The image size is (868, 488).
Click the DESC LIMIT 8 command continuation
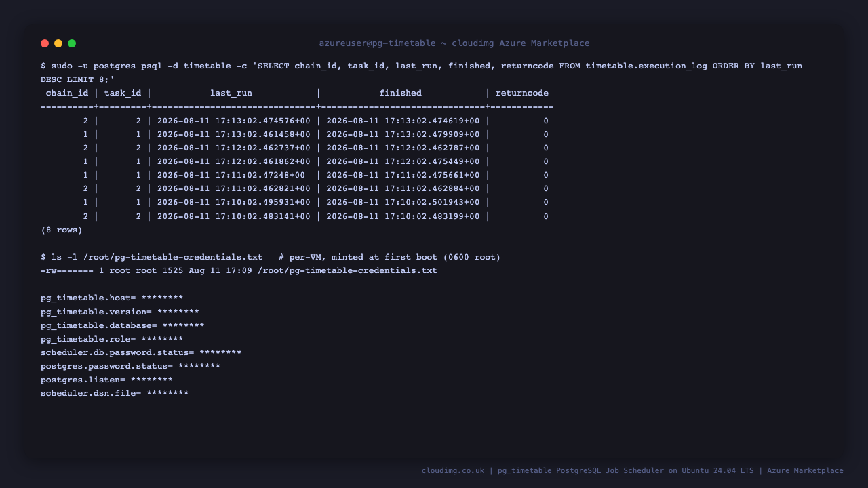77,79
